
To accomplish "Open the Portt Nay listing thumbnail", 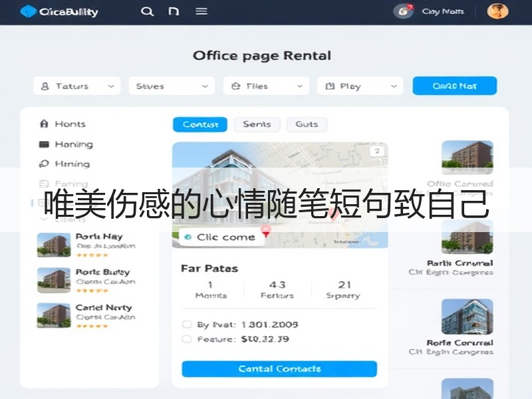I will coord(54,245).
